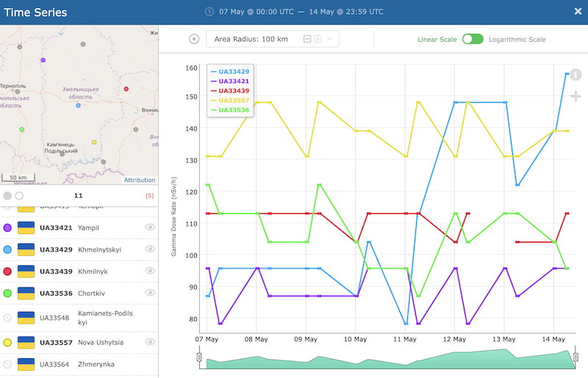
Task: Toggle visibility of UA33439 Khmilnyk
Action: [x=150, y=271]
